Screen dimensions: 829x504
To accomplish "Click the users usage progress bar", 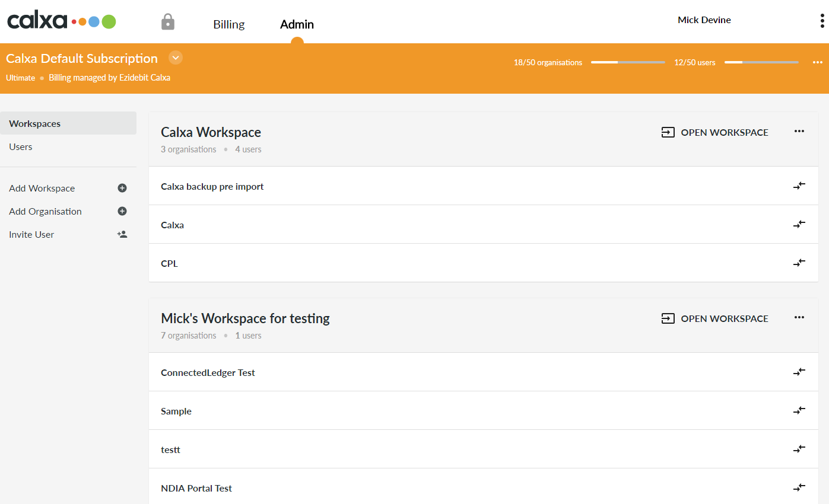I will point(761,62).
